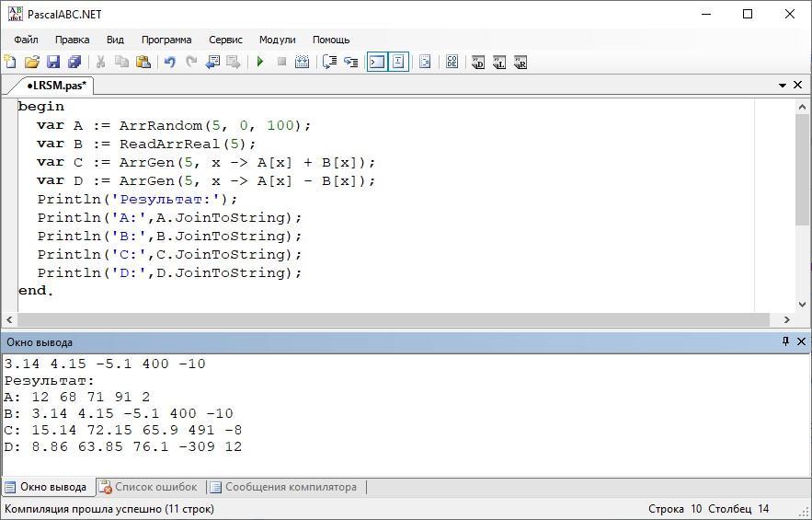Switch to Сообщения компилятора tab
812x520 pixels.
click(284, 487)
